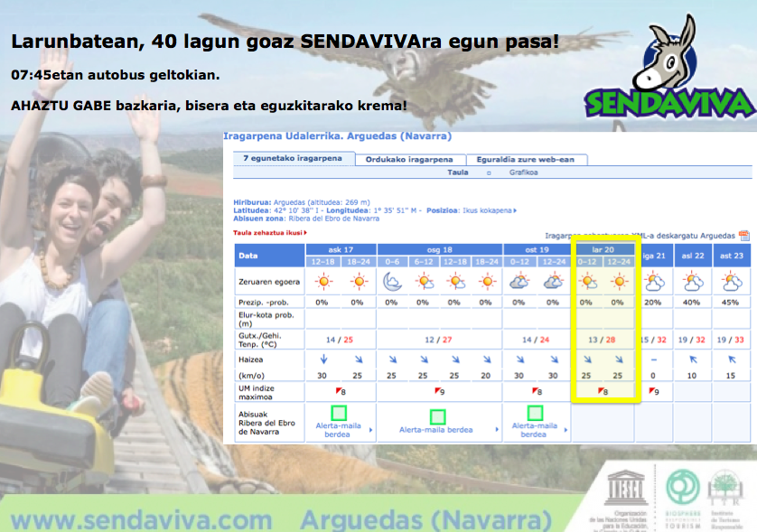The width and height of the screenshot is (757, 532).
Task: Click the UNESCO logo
Action: pyautogui.click(x=626, y=488)
